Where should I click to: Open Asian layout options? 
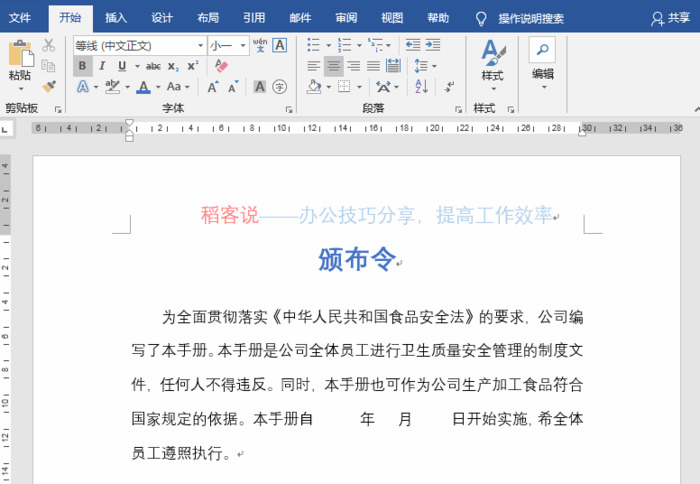pyautogui.click(x=383, y=87)
